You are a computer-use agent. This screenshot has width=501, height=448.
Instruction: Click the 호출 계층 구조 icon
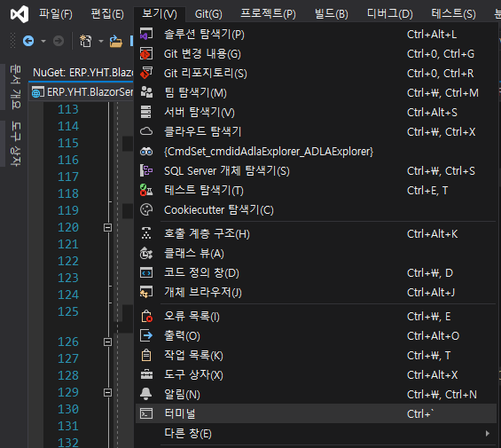[x=146, y=233]
